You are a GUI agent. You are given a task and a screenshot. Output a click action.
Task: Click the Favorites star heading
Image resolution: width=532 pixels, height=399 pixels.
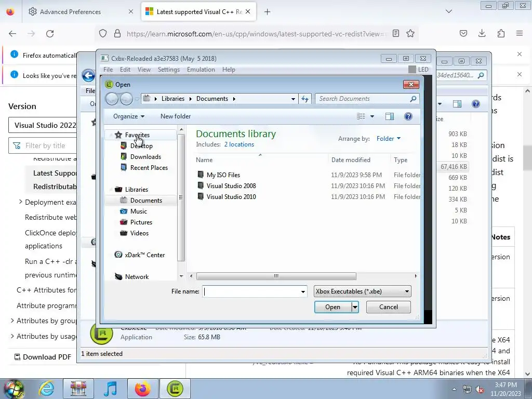tap(137, 135)
